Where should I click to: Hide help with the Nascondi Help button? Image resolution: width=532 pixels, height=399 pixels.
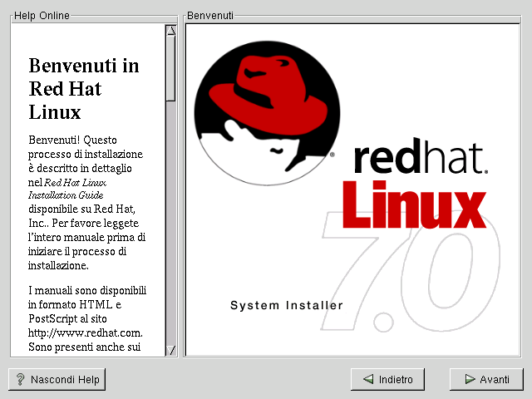[57, 380]
